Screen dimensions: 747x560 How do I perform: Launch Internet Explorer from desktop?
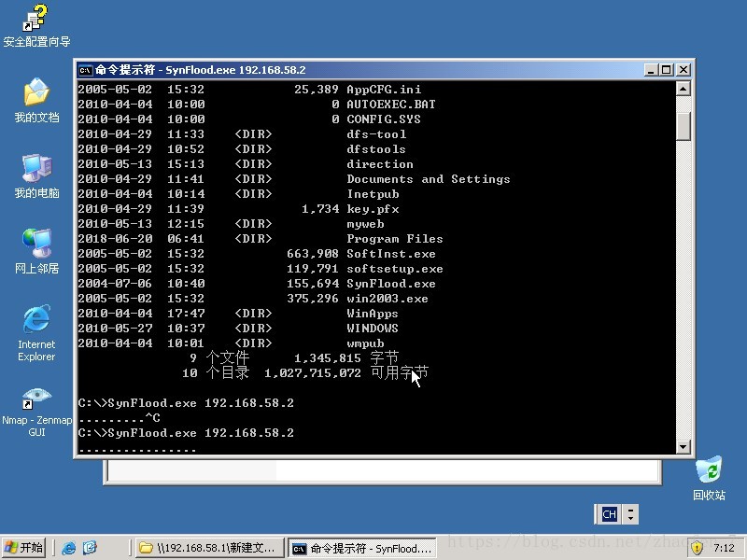(36, 333)
